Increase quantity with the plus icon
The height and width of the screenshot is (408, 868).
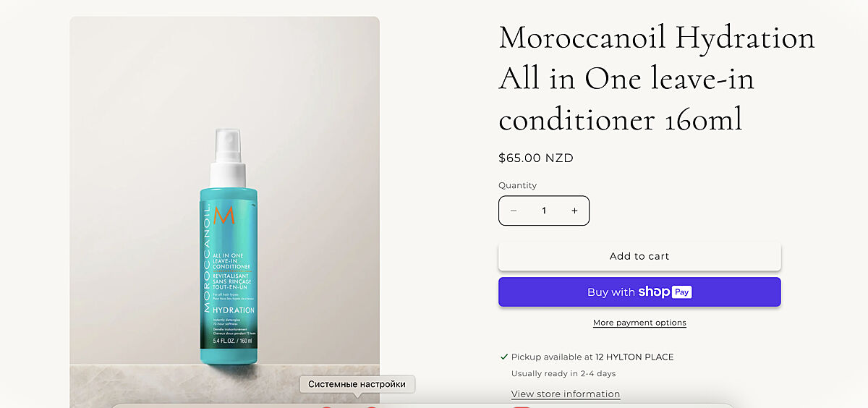click(x=574, y=211)
